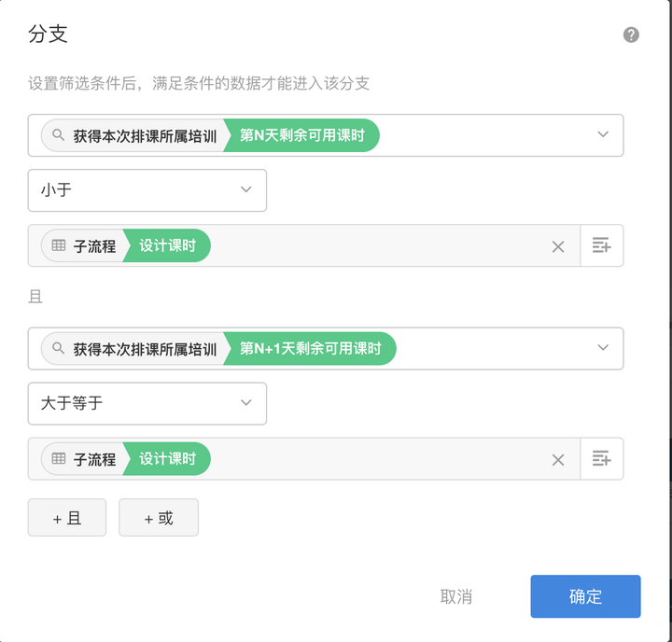Expand the 第N+1天剩余可用课时 field dropdown
The image size is (672, 642).
coord(602,349)
